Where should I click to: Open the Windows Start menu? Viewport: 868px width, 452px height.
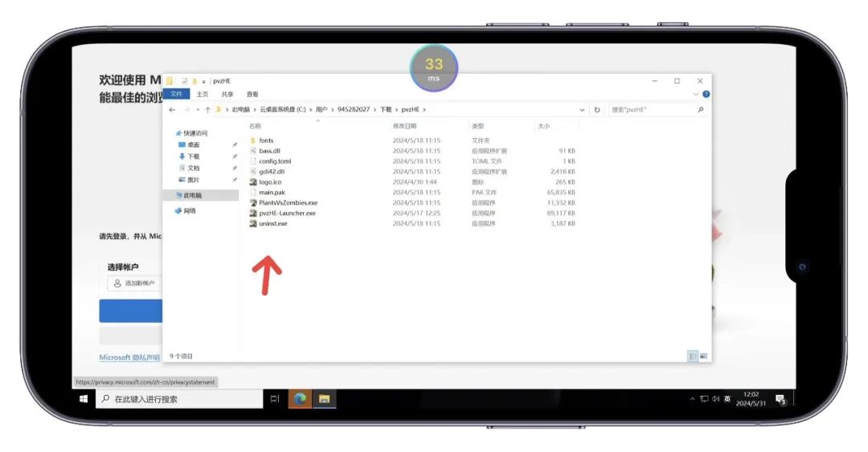[83, 399]
